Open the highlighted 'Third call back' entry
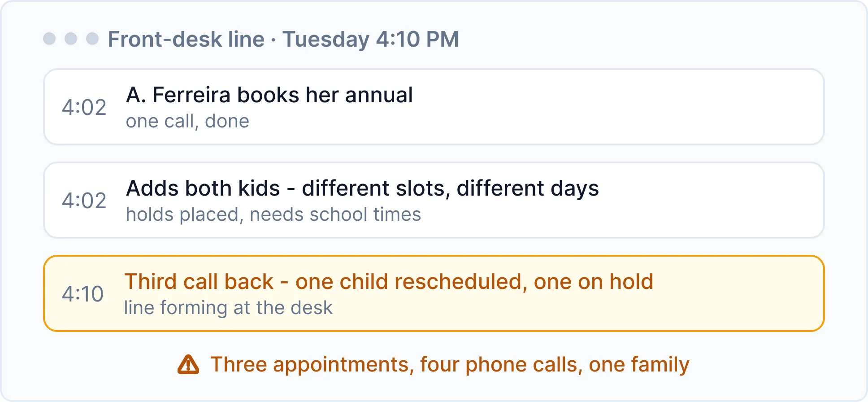 point(434,293)
